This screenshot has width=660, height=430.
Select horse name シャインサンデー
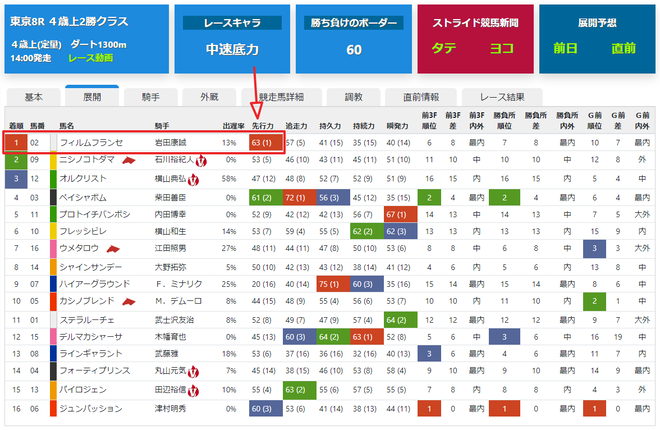[90, 267]
